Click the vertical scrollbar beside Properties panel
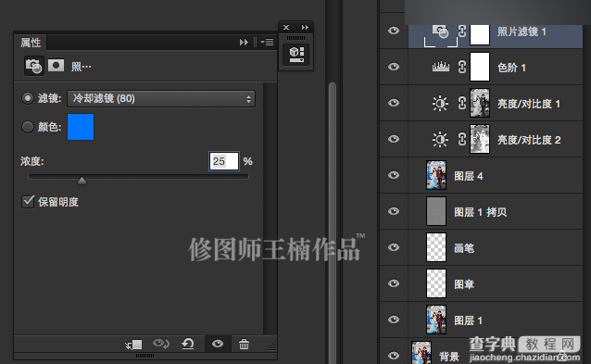The height and width of the screenshot is (364, 591). [332, 222]
